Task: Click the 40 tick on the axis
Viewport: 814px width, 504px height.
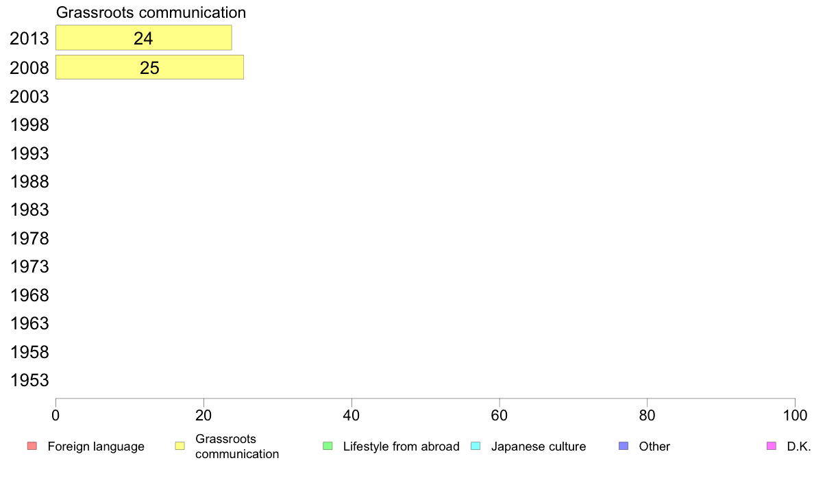Action: (351, 415)
